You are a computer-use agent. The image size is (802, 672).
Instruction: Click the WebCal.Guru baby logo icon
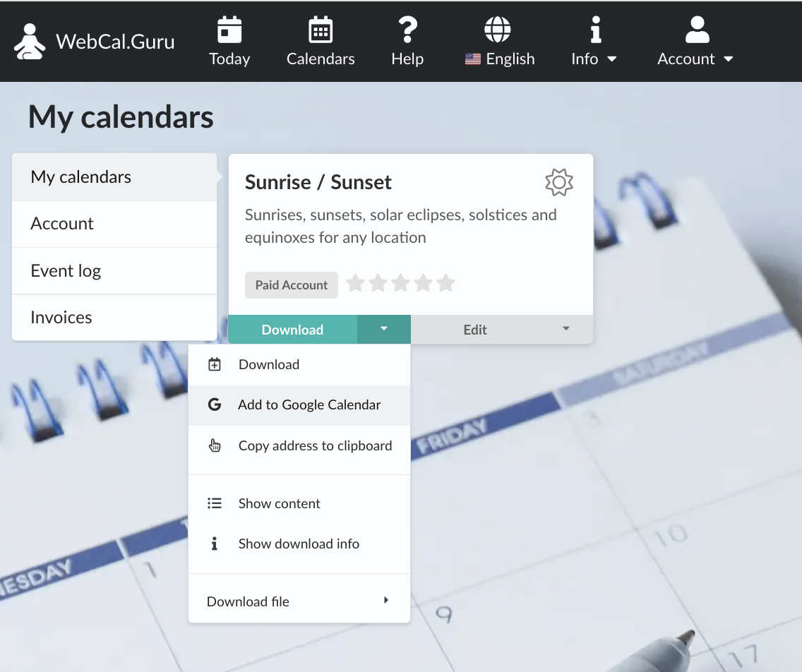click(x=29, y=40)
